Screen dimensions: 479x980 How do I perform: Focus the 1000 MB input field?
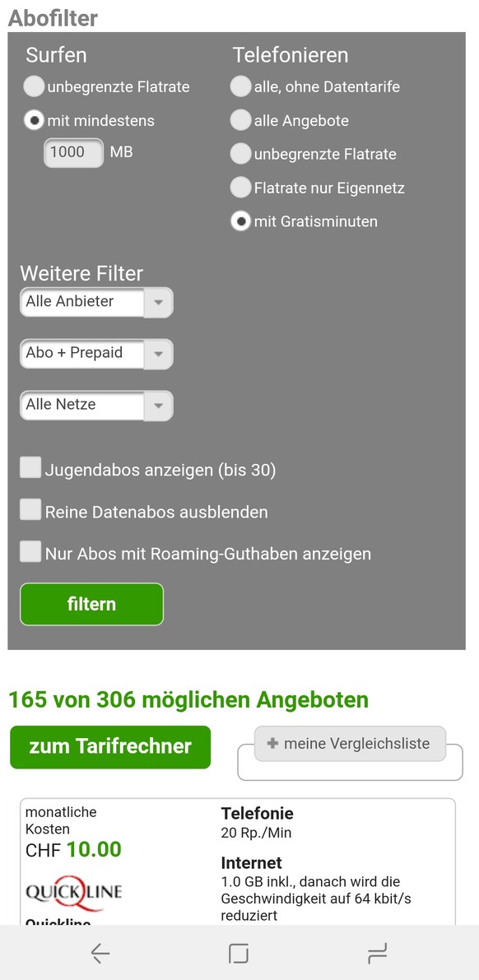point(73,152)
